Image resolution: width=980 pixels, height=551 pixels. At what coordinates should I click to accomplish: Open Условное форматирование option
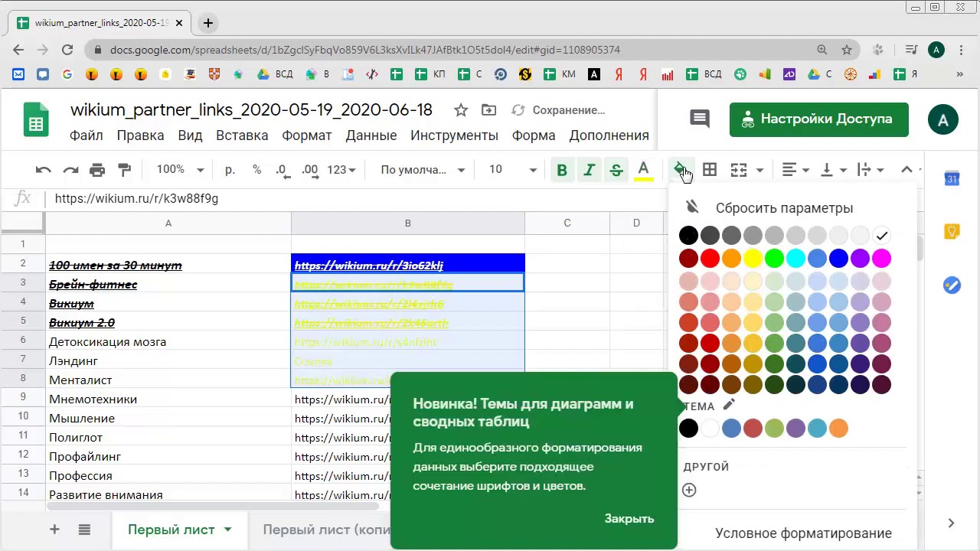coord(803,533)
